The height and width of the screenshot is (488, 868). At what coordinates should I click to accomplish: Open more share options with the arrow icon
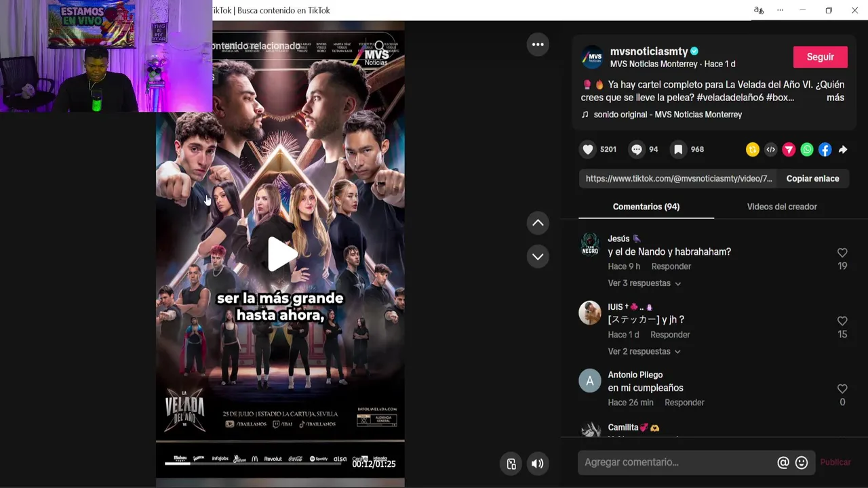pyautogui.click(x=843, y=150)
